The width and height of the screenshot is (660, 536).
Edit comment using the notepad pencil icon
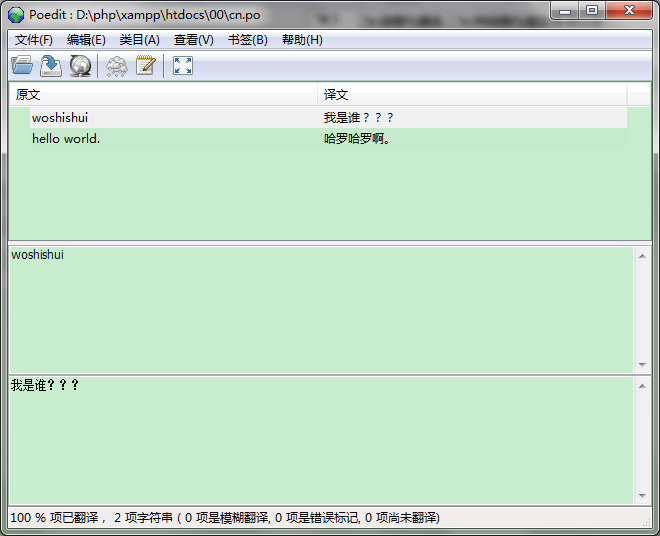[146, 65]
